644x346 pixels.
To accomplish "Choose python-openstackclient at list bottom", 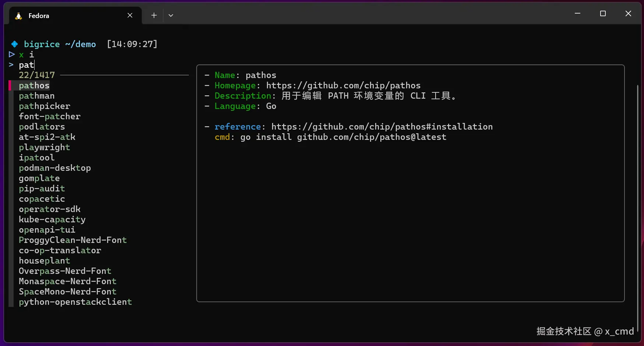I will (75, 302).
